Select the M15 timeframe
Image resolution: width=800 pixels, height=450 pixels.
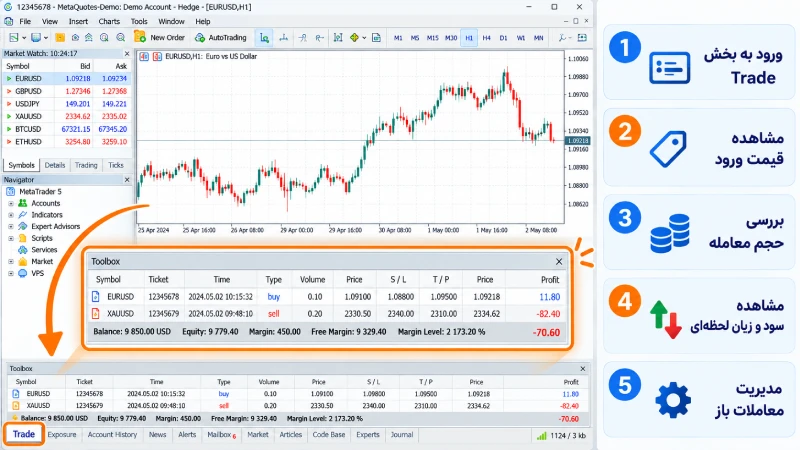[433, 38]
